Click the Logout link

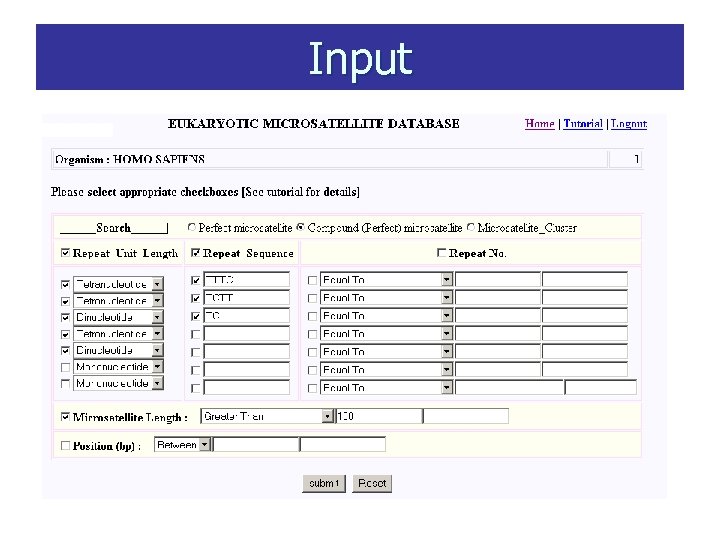coord(629,124)
